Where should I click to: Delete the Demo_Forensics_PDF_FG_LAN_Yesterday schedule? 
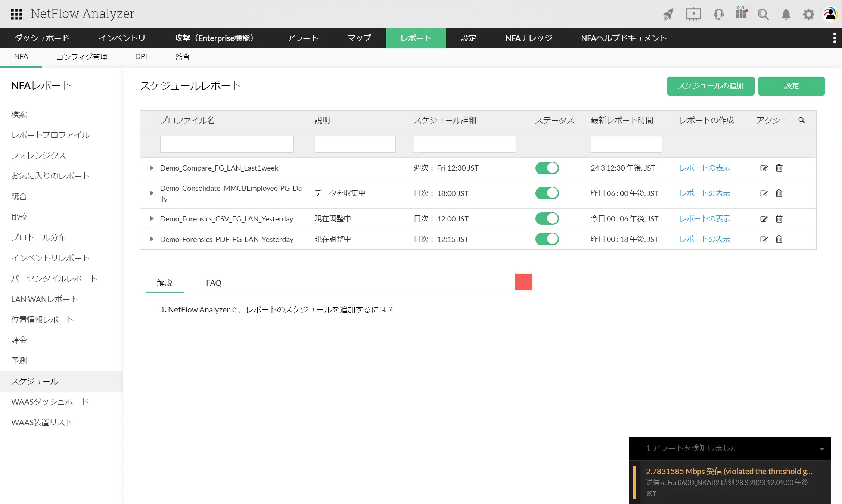coord(779,239)
